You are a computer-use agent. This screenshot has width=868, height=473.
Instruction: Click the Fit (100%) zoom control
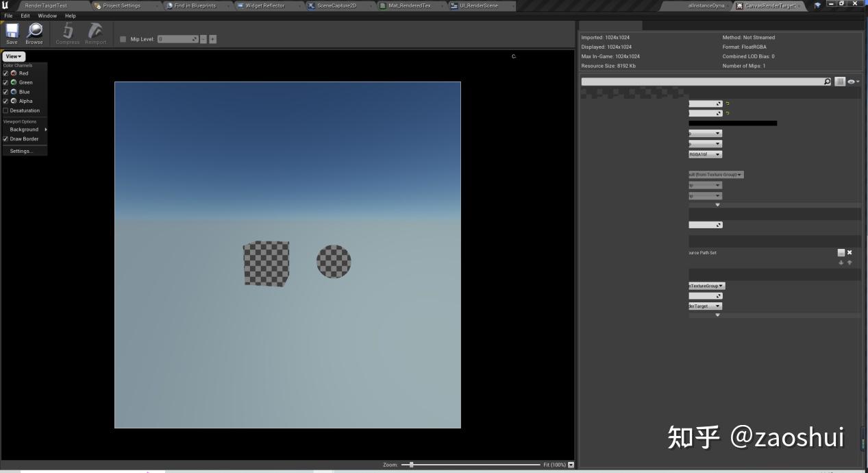point(555,464)
